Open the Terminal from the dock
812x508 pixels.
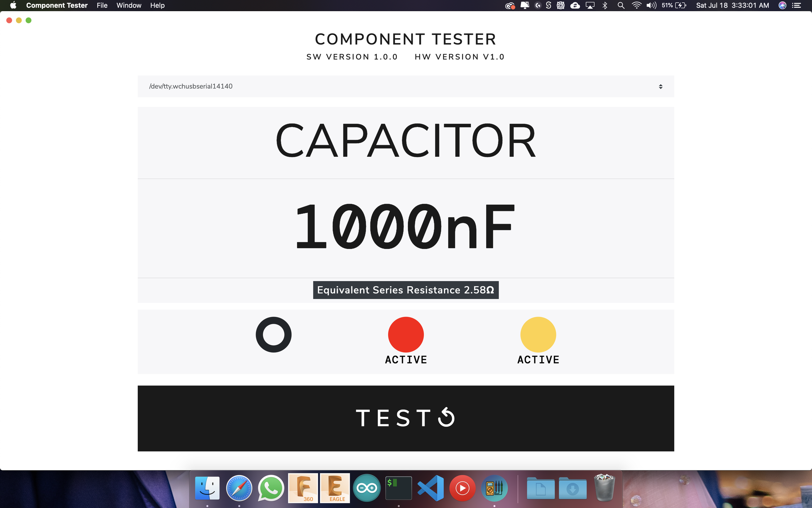point(399,488)
